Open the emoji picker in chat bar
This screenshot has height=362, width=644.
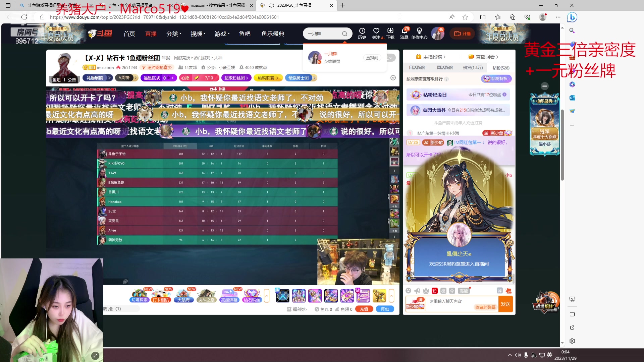(x=409, y=291)
